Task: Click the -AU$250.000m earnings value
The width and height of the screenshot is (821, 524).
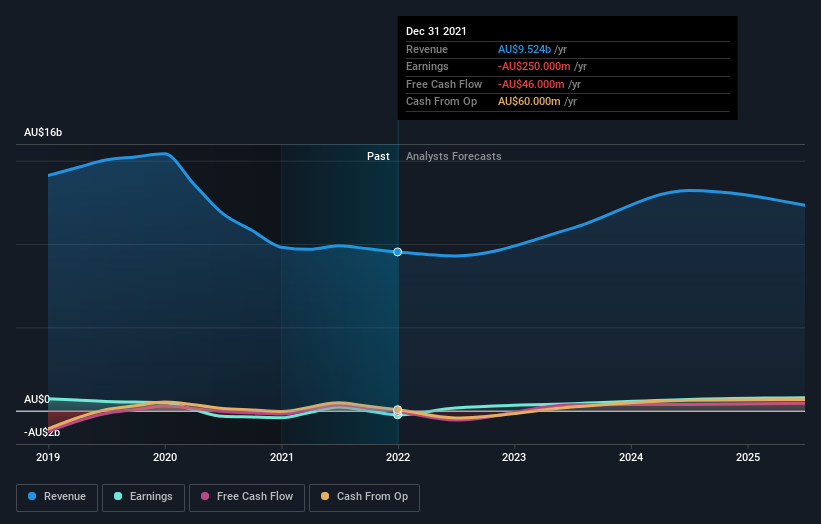Action: coord(534,66)
